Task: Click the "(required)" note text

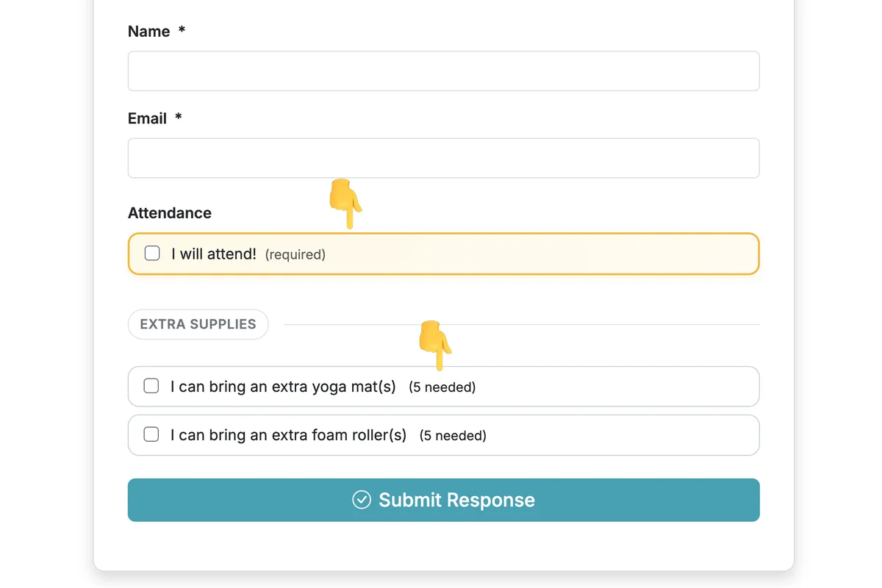Action: 295,254
